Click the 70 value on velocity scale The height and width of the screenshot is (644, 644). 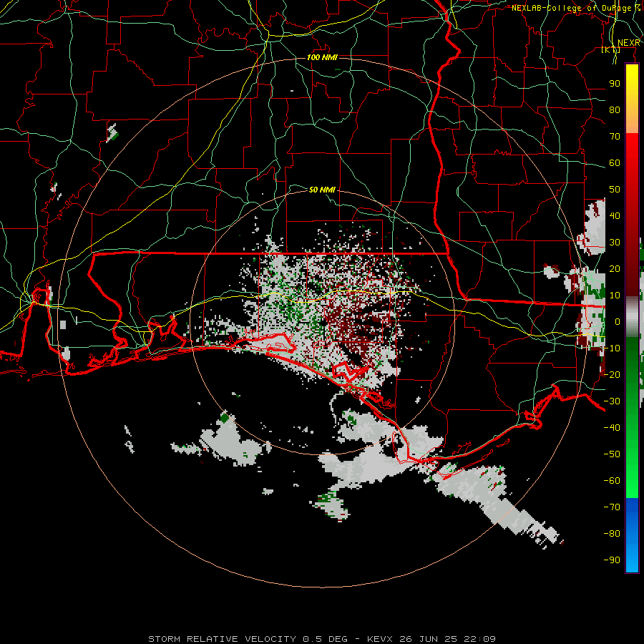tap(615, 137)
